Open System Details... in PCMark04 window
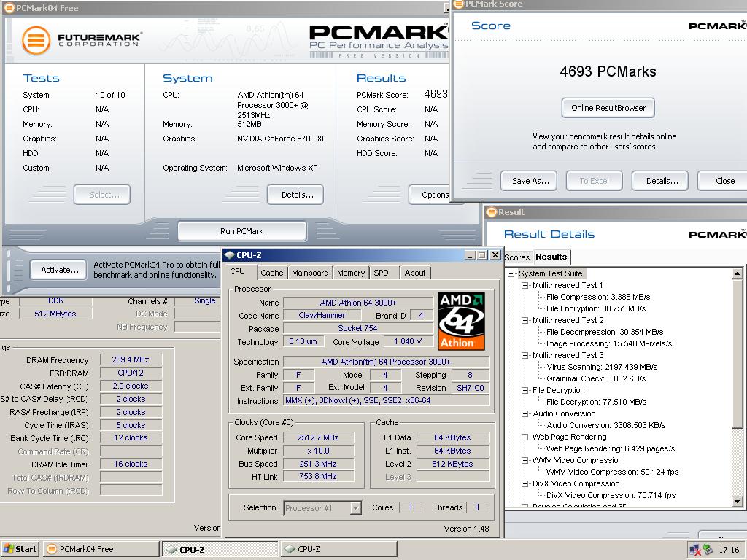 click(x=295, y=195)
